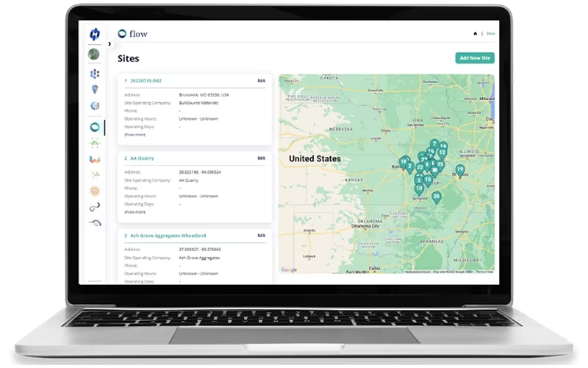This screenshot has width=588, height=368.
Task: Click the Sites breadcrumb link
Action: coord(490,34)
